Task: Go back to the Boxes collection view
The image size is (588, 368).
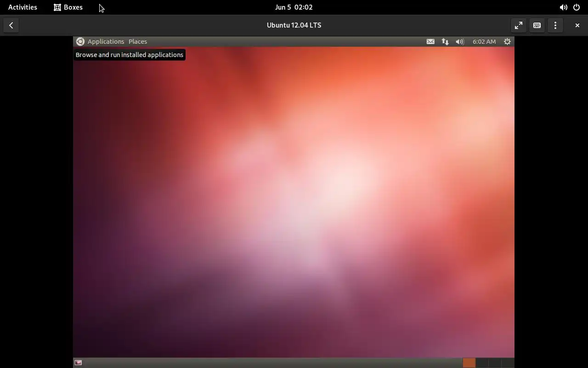Action: point(11,25)
